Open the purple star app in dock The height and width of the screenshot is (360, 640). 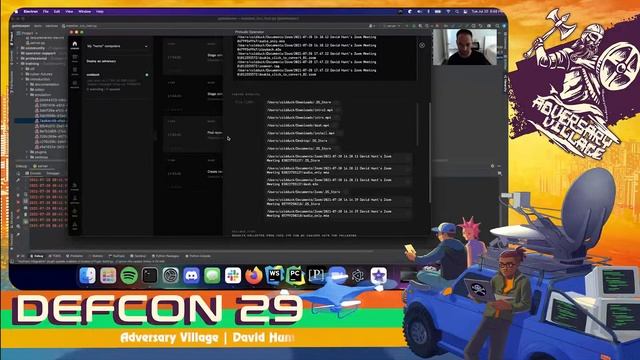tap(378, 276)
